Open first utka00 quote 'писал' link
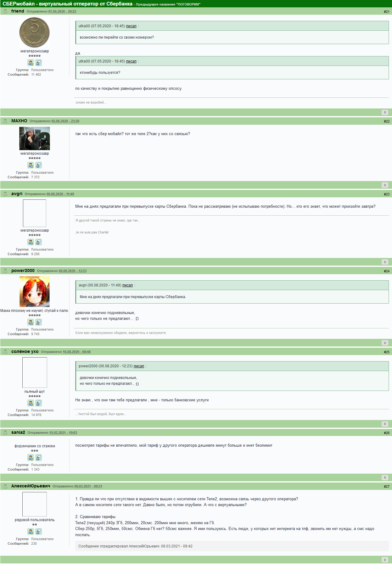This screenshot has height=564, width=392. pos(131,26)
